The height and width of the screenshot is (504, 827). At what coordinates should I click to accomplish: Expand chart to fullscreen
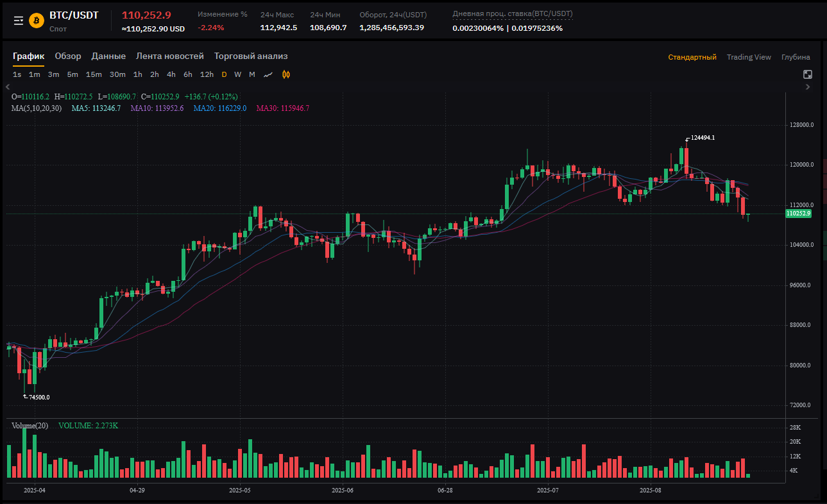pos(808,74)
